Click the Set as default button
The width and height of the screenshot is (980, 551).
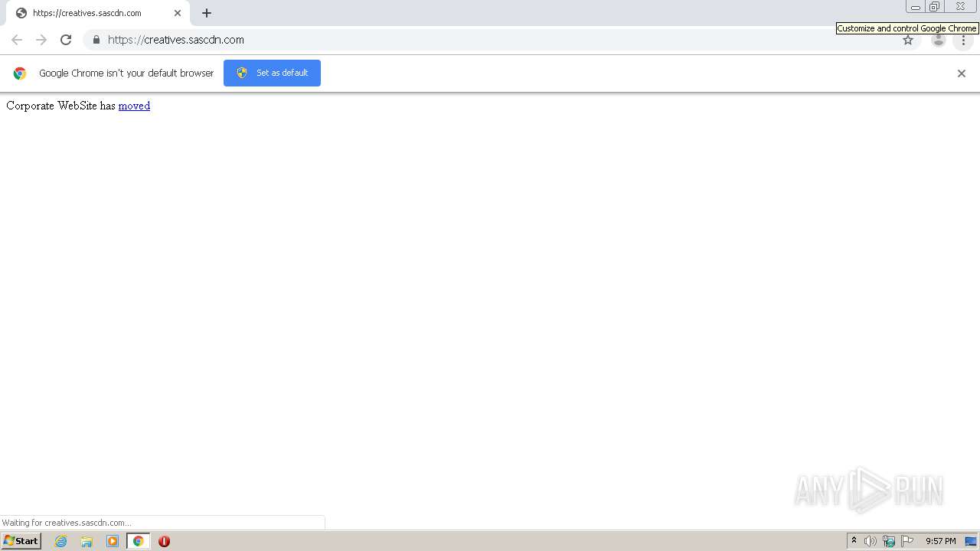[x=272, y=73]
